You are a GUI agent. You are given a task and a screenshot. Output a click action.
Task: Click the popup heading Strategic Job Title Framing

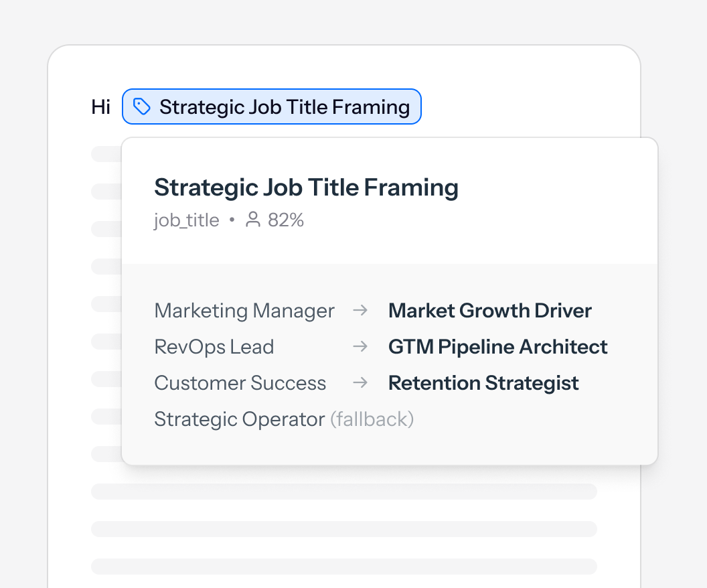click(306, 188)
